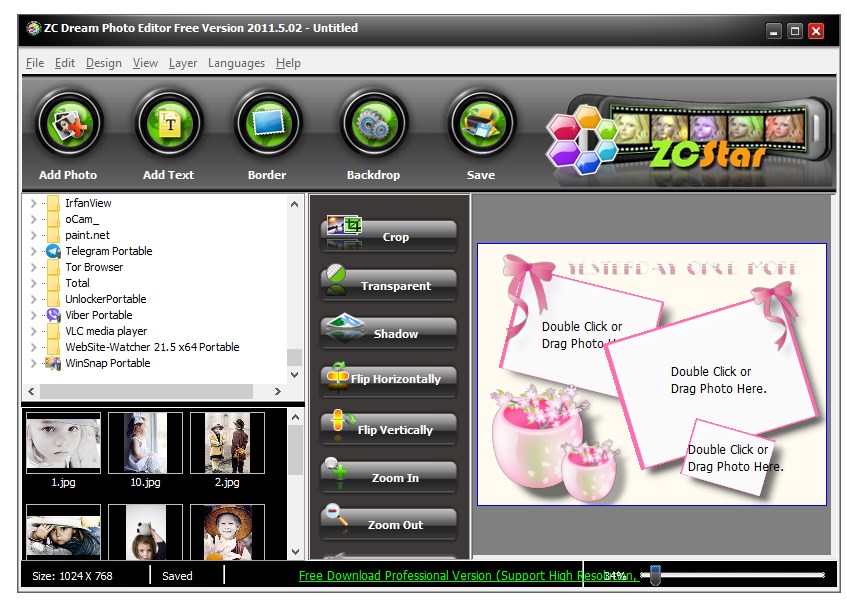
Task: Click the Zoom In tool
Action: pyautogui.click(x=394, y=476)
